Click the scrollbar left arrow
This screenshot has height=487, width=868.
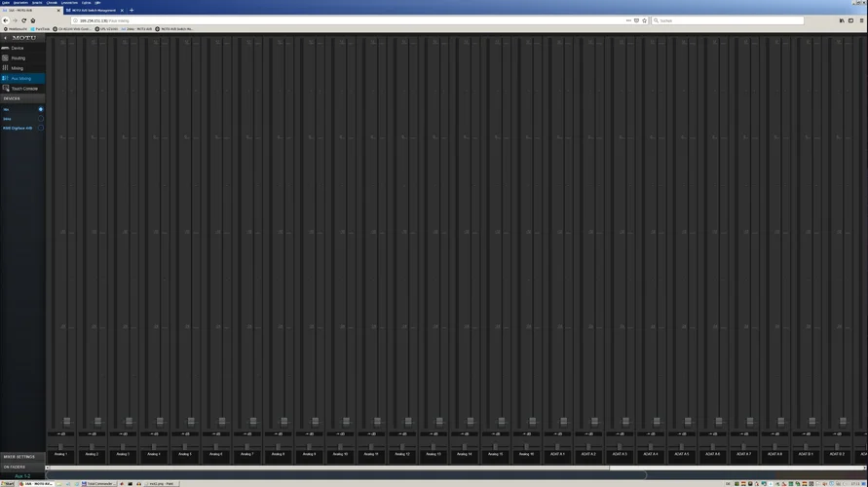[47, 468]
